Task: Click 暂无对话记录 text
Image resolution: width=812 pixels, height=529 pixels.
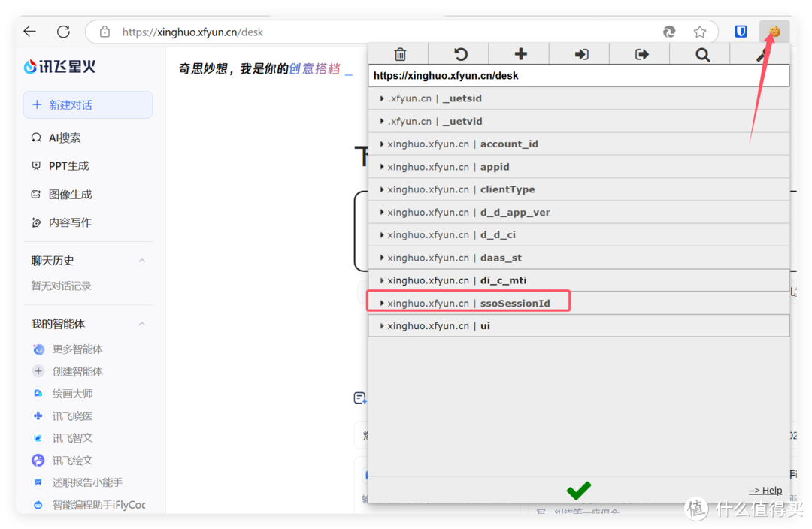Action: (61, 286)
